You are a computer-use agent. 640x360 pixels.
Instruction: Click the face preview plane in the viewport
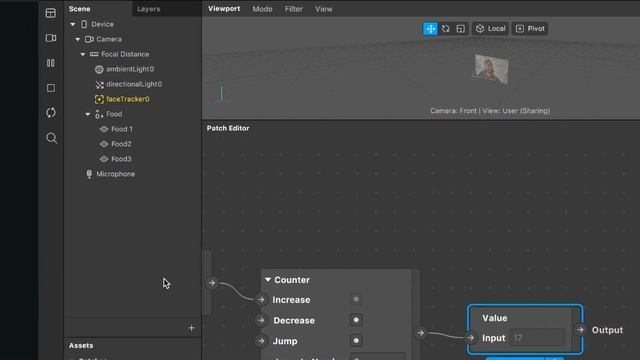pyautogui.click(x=491, y=69)
